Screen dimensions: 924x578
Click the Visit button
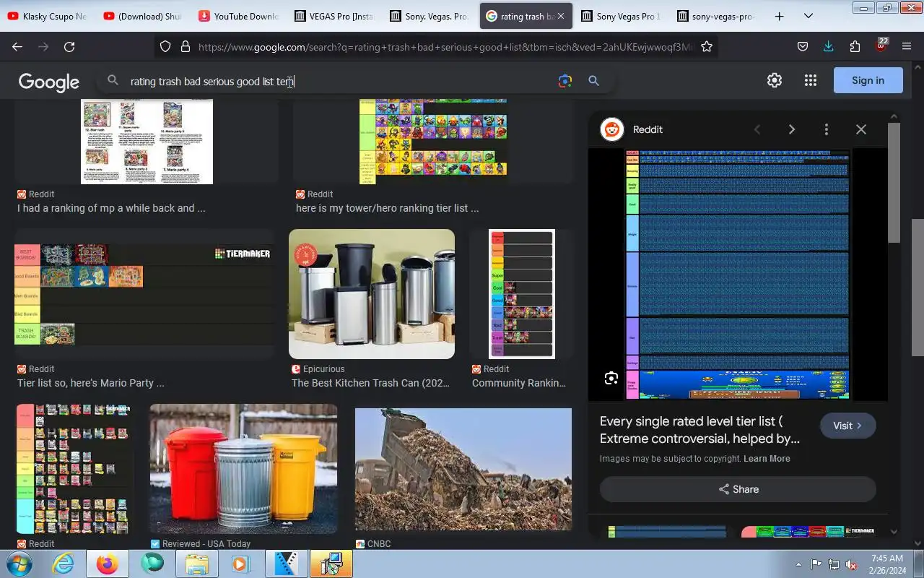click(847, 426)
